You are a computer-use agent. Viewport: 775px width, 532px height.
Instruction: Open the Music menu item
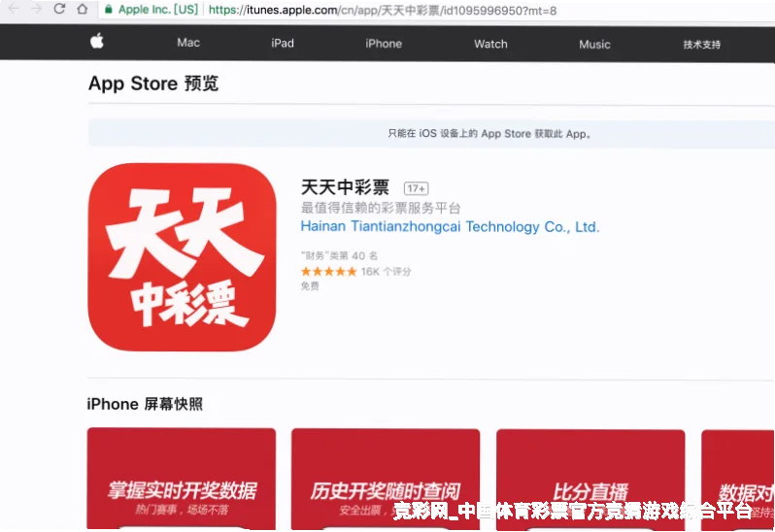594,45
